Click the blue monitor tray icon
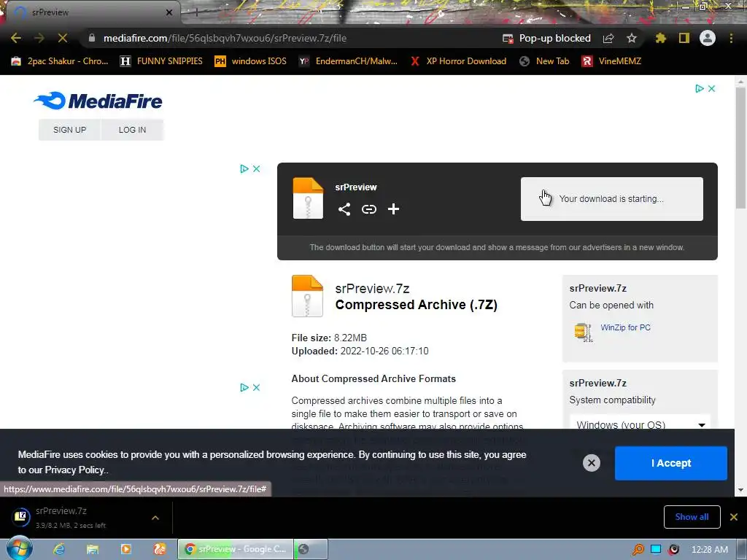 656,550
